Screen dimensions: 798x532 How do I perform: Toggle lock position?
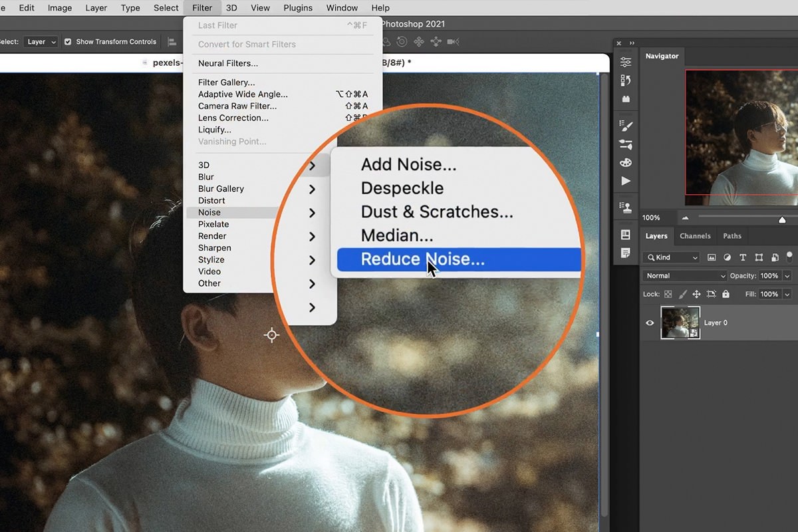click(697, 294)
